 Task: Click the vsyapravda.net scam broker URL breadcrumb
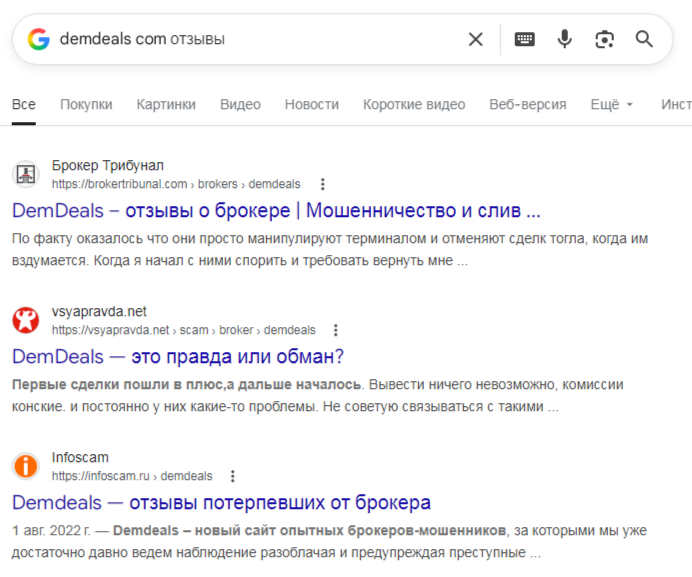pos(184,330)
